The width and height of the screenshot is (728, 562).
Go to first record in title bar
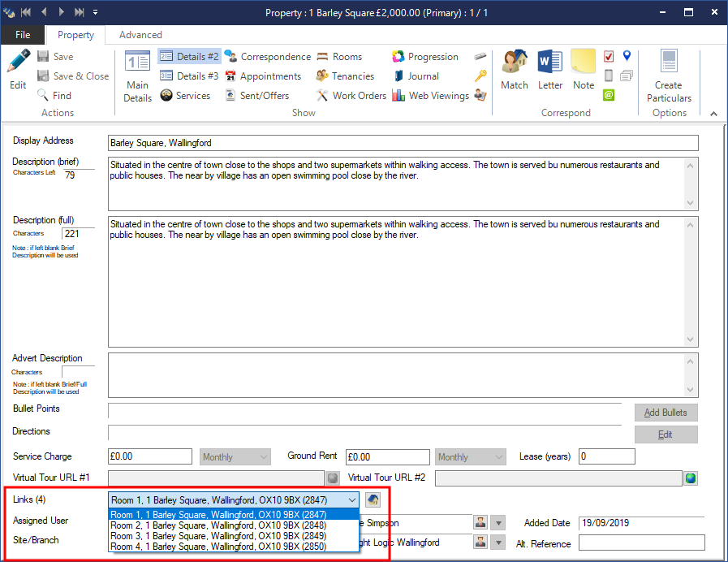pyautogui.click(x=25, y=12)
